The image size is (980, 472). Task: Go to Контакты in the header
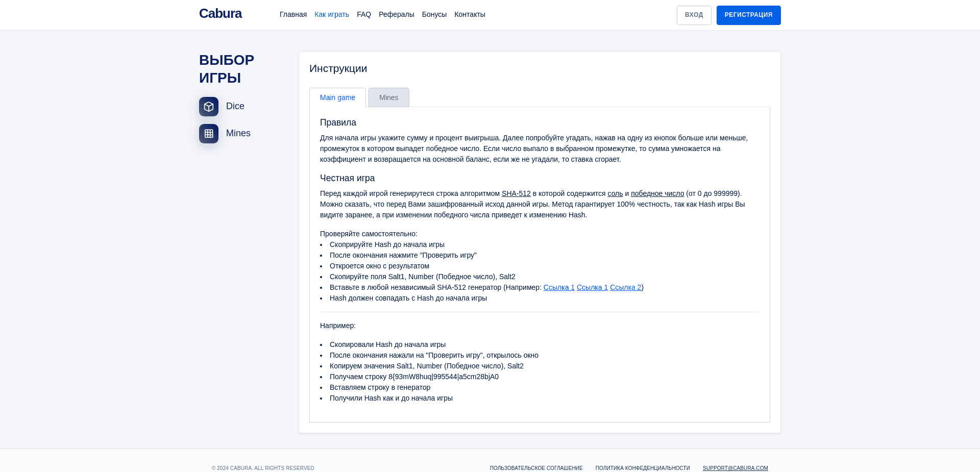(470, 14)
